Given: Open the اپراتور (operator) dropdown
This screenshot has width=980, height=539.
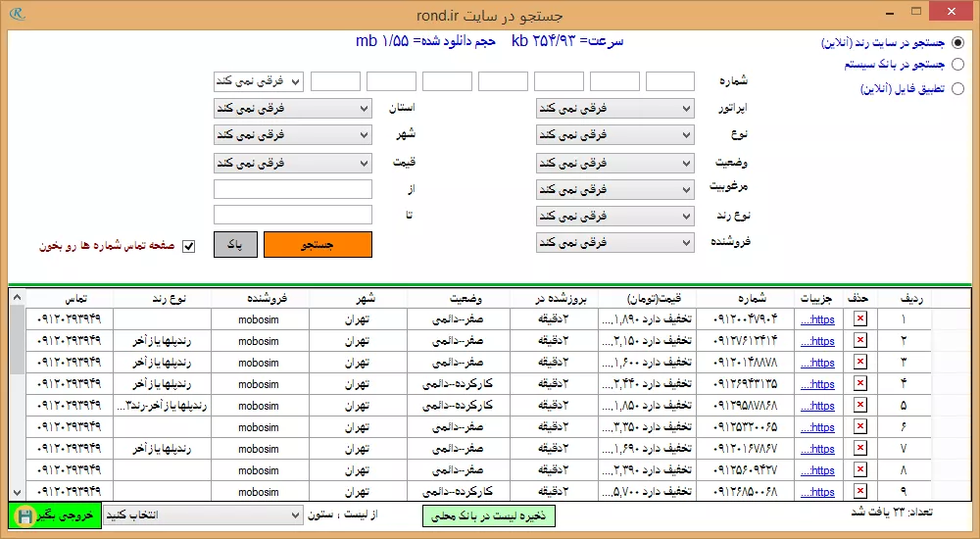Looking at the screenshot, I should (x=615, y=109).
